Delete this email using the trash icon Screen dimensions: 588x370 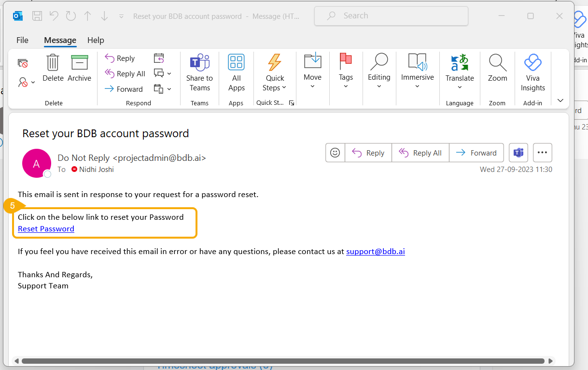point(53,63)
